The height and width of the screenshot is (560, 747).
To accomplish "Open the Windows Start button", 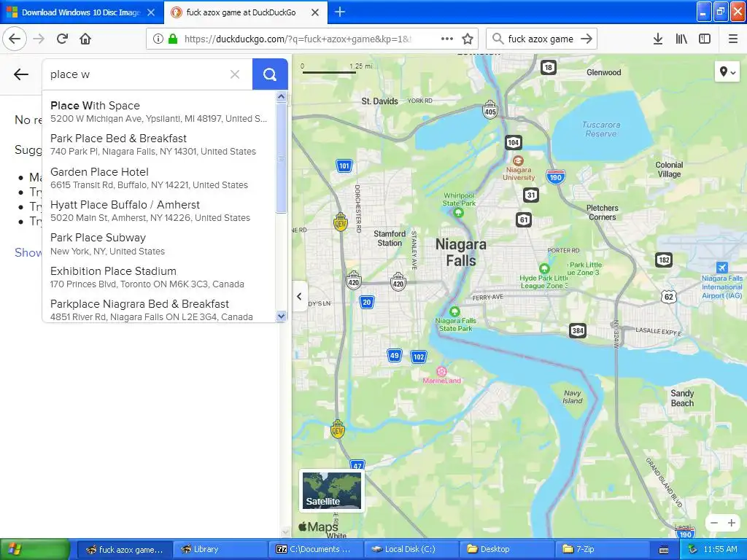I will click(x=34, y=549).
